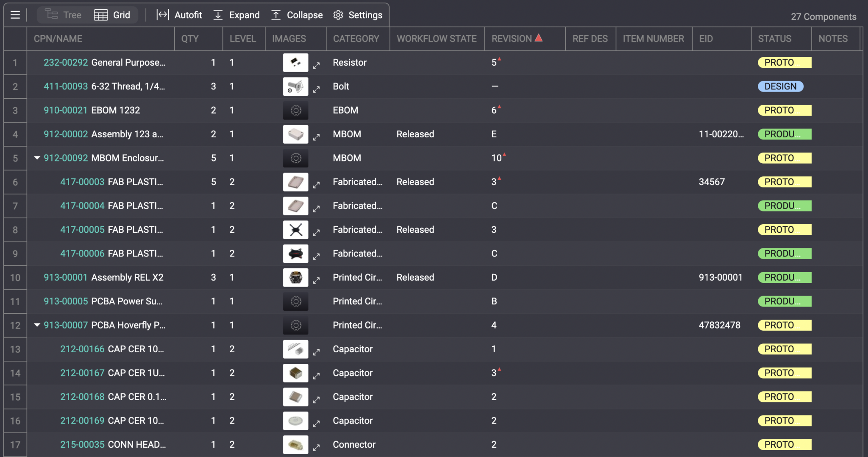Open the 912-00002 Assembly 123 link
This screenshot has width=868, height=457.
coord(66,134)
